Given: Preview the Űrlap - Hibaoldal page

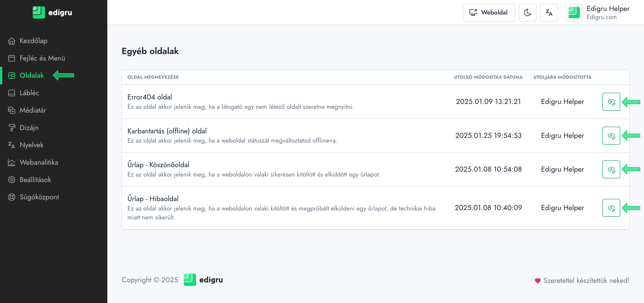Looking at the screenshot, I should click(x=611, y=208).
